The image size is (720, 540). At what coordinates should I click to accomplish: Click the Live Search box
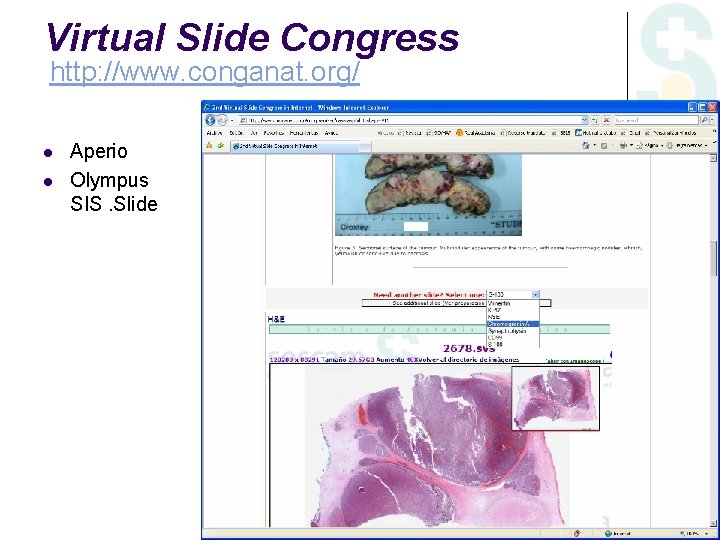pyautogui.click(x=656, y=120)
